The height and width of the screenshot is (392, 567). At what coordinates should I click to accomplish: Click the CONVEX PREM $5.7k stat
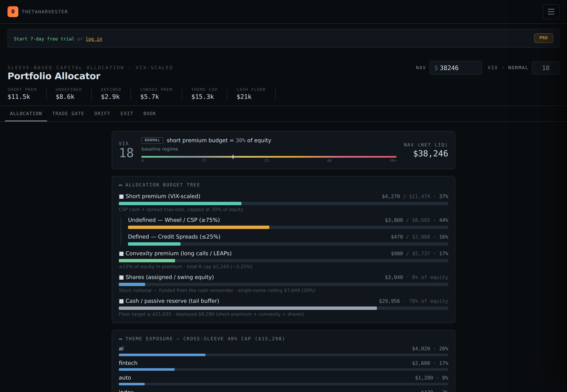(156, 94)
